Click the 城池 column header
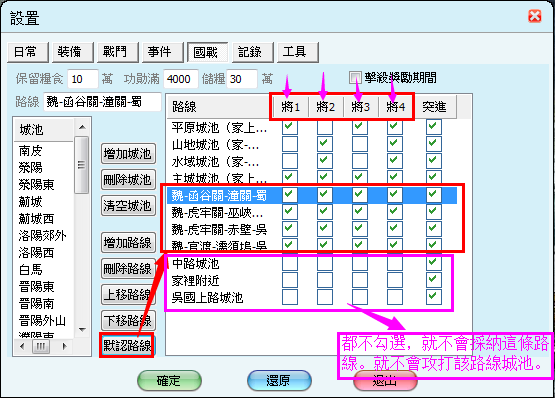 [x=44, y=130]
